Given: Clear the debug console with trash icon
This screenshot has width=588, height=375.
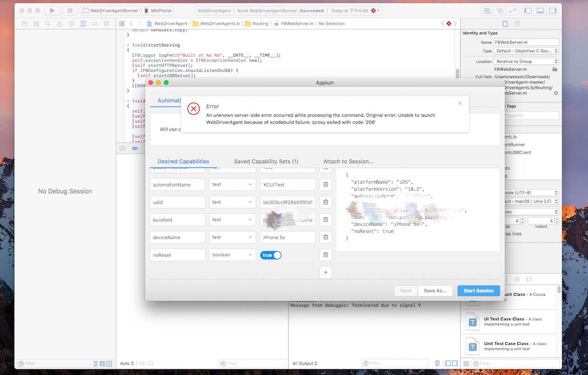Looking at the screenshot, I should (x=437, y=364).
